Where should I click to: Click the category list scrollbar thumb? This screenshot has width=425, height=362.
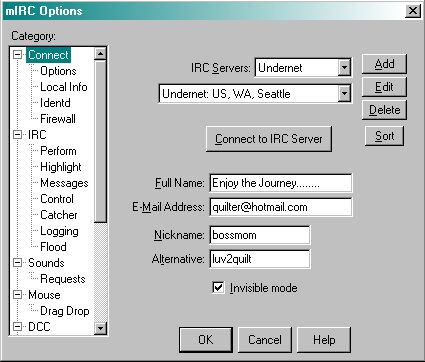pos(100,141)
